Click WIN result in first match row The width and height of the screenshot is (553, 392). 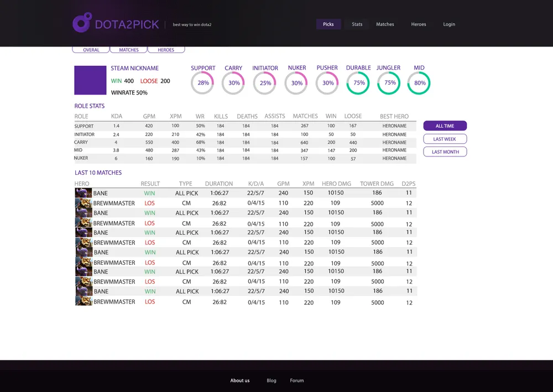pos(149,193)
